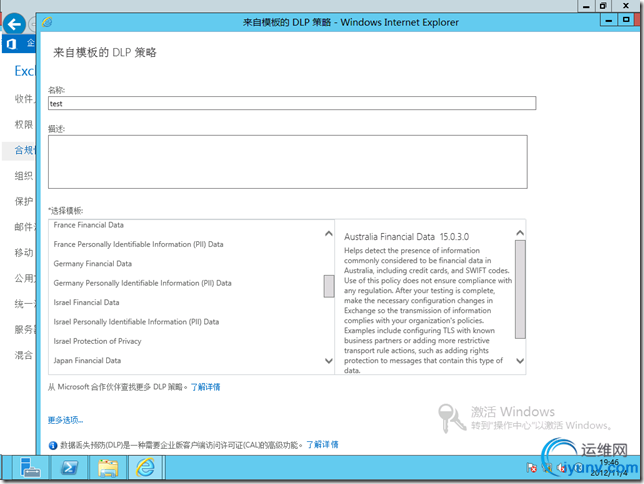The image size is (644, 484).
Task: Click the up arrow of description pane scrollbar
Action: click(520, 233)
